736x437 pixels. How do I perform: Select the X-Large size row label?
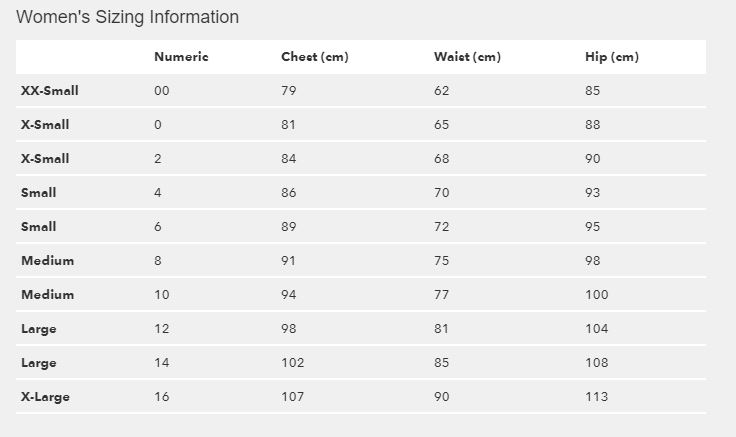pyautogui.click(x=46, y=397)
